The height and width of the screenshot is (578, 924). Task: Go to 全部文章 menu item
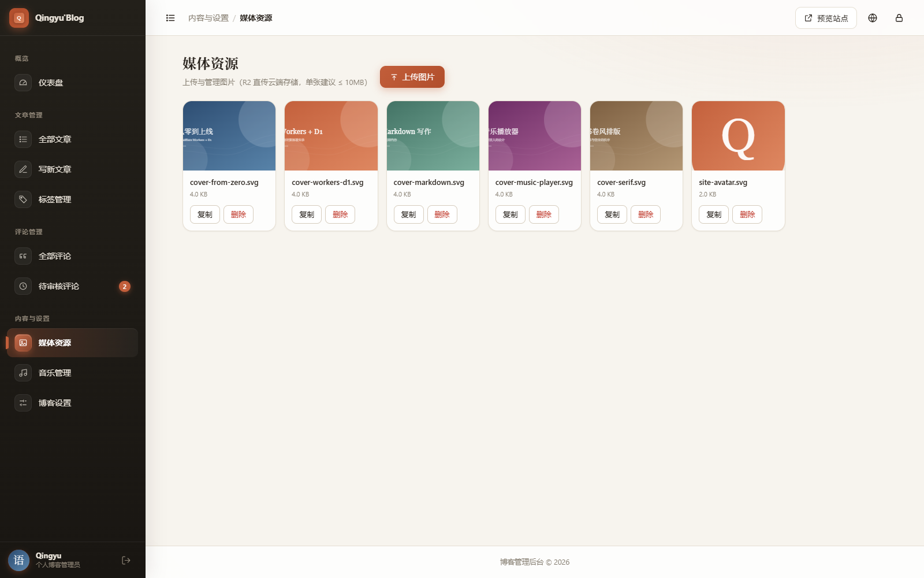73,139
